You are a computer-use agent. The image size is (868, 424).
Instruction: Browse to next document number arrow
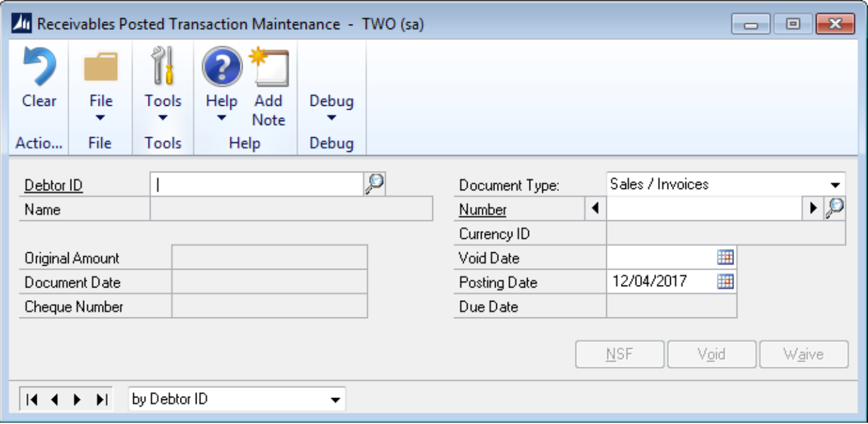(x=813, y=209)
